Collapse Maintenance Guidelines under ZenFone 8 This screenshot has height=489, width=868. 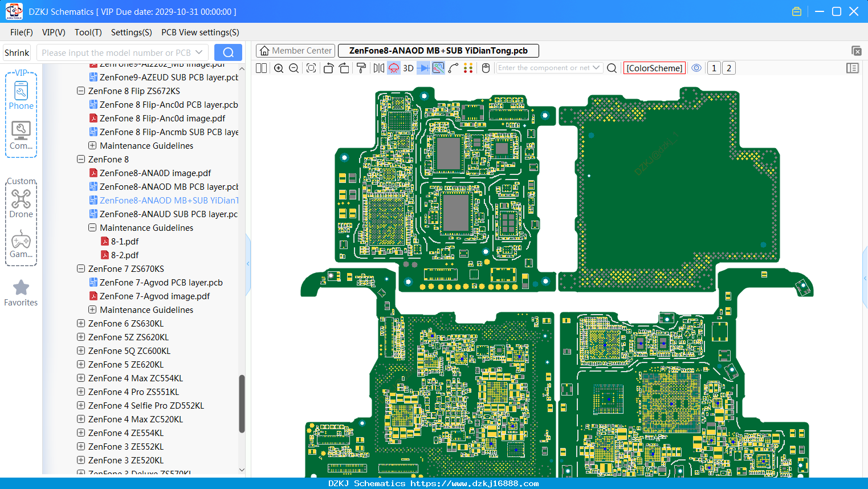coord(92,228)
